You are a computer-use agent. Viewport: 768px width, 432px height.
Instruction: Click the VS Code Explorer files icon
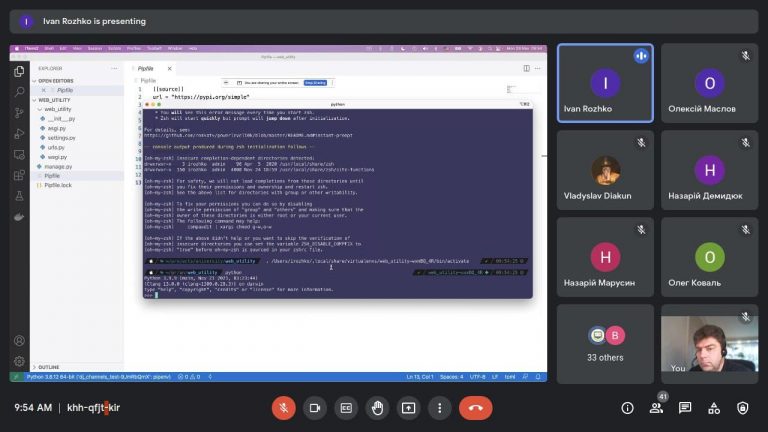coord(19,72)
